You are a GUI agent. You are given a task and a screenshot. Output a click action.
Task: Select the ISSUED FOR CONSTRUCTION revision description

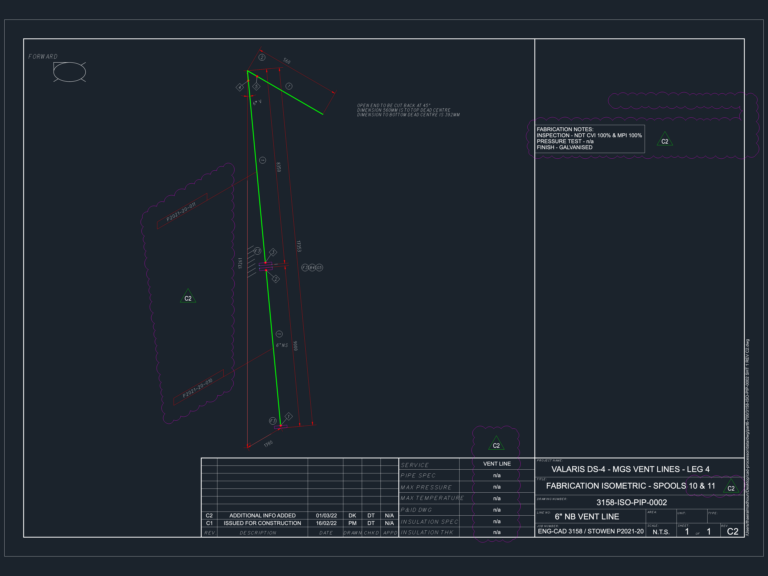(x=263, y=523)
